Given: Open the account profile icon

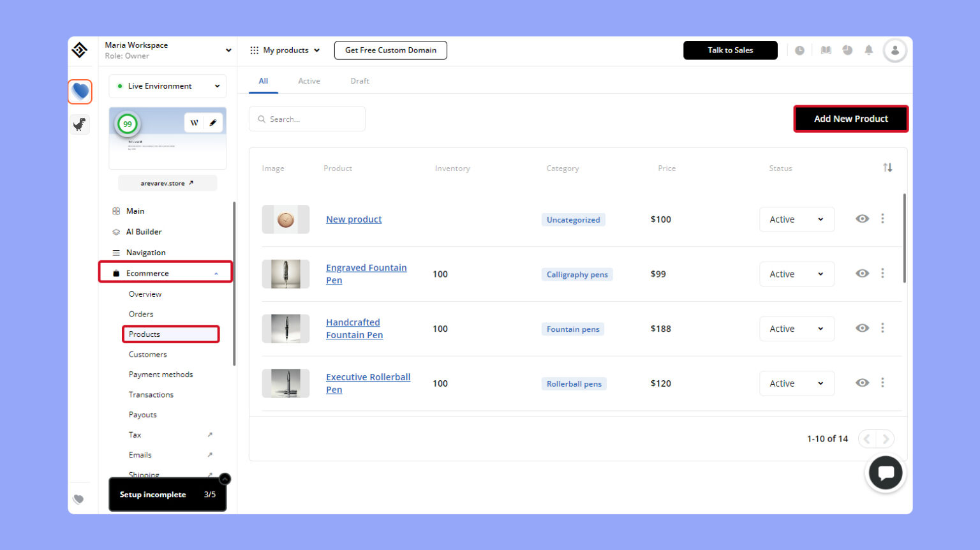Looking at the screenshot, I should click(895, 50).
